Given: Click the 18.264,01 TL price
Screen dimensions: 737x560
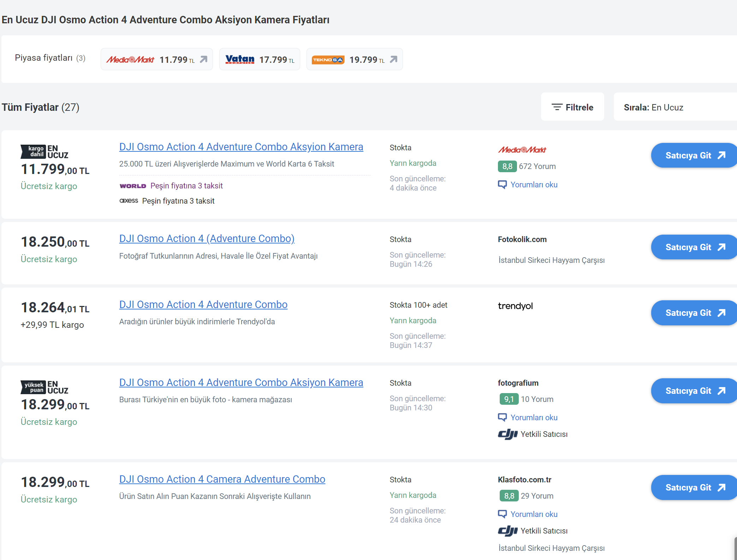Looking at the screenshot, I should pos(55,308).
